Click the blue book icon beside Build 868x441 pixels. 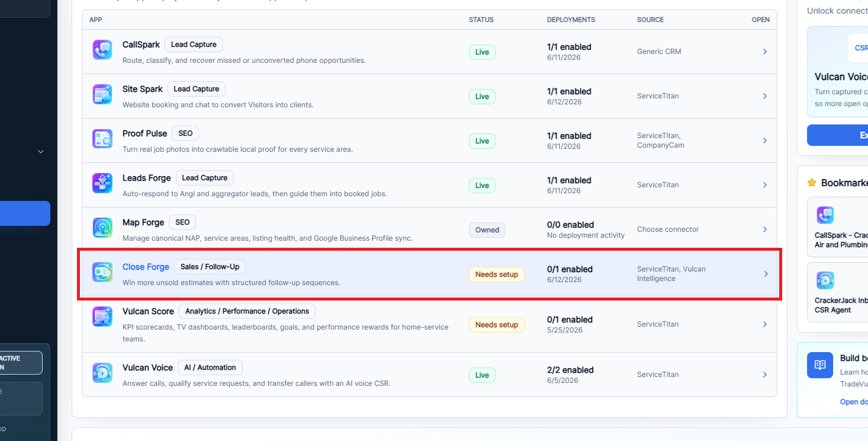pyautogui.click(x=820, y=365)
